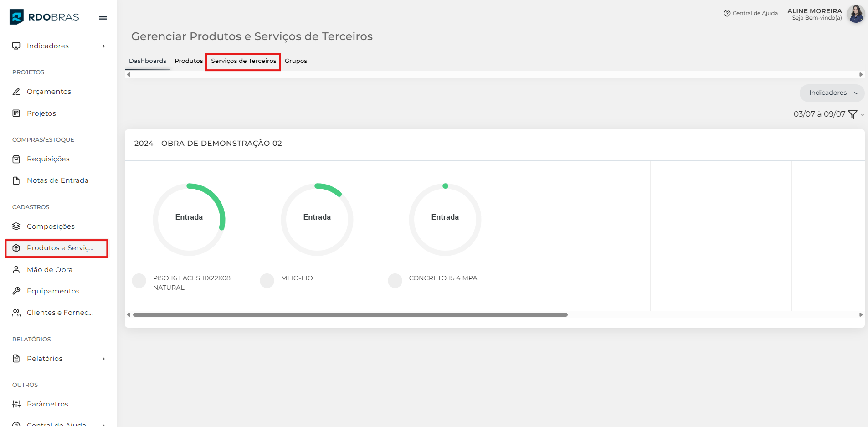Image resolution: width=868 pixels, height=427 pixels.
Task: Select the round marker beside MEIO-FIO
Action: 267,281
